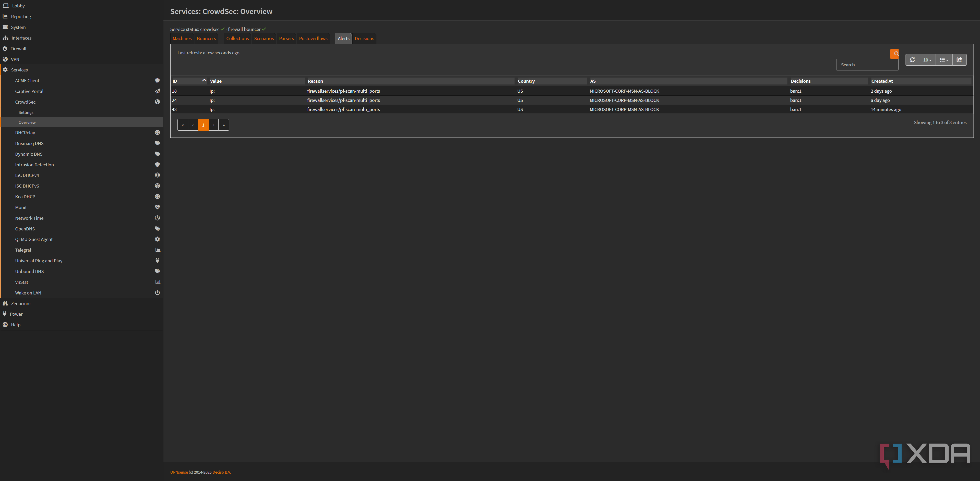Open the column selection list dropdown
980x481 pixels.
coord(944,60)
